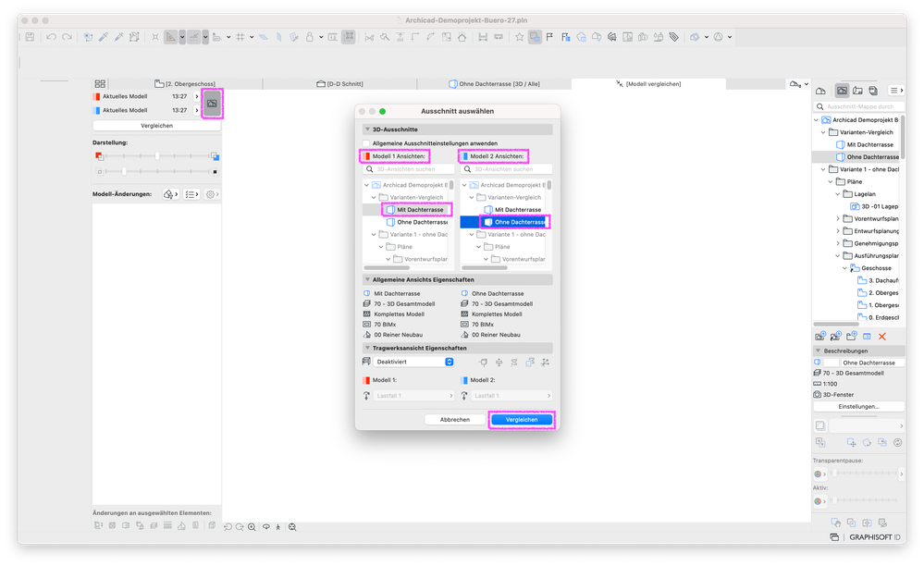
Task: Click the tag icon in the toolbar
Action: pyautogui.click(x=674, y=37)
